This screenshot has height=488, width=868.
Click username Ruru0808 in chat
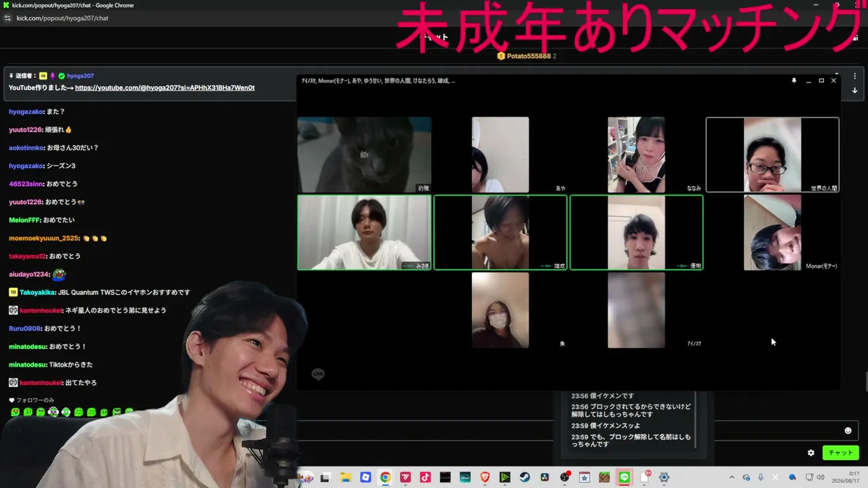(24, 329)
